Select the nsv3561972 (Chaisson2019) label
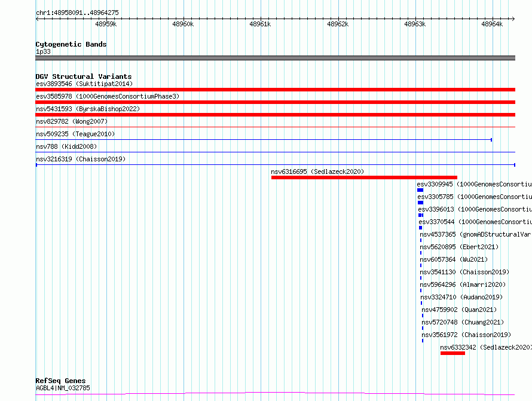 point(466,335)
